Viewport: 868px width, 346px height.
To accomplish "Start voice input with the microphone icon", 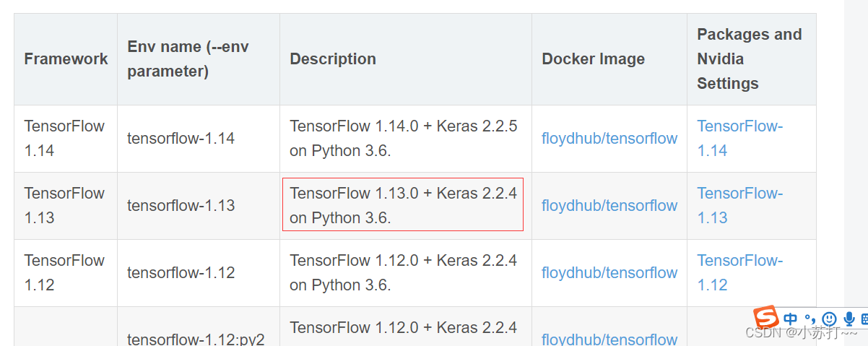I will point(849,319).
